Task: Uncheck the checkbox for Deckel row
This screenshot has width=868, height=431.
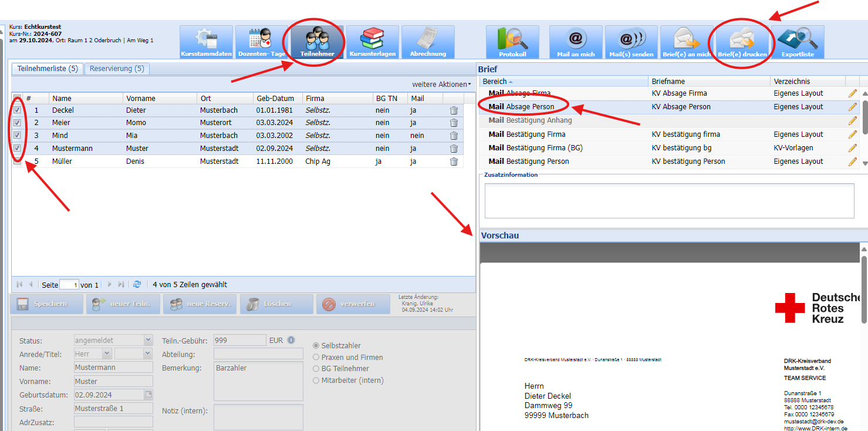Action: click(x=18, y=110)
